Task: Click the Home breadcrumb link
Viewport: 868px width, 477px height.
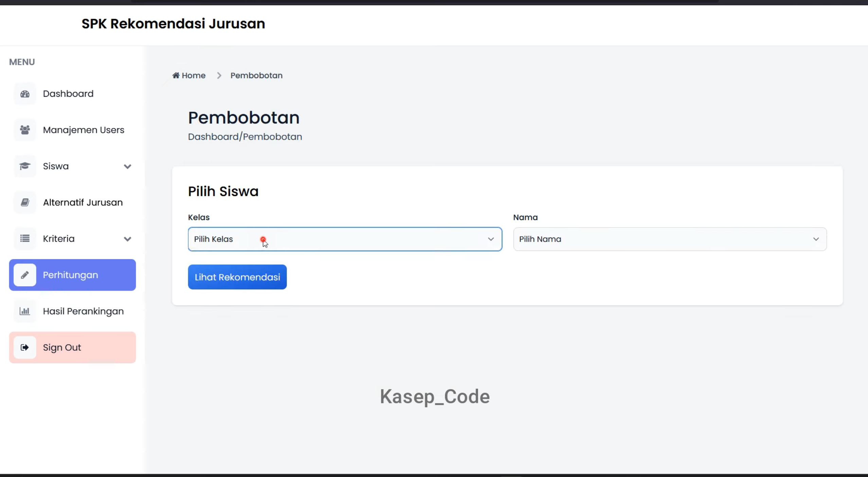Action: point(189,75)
